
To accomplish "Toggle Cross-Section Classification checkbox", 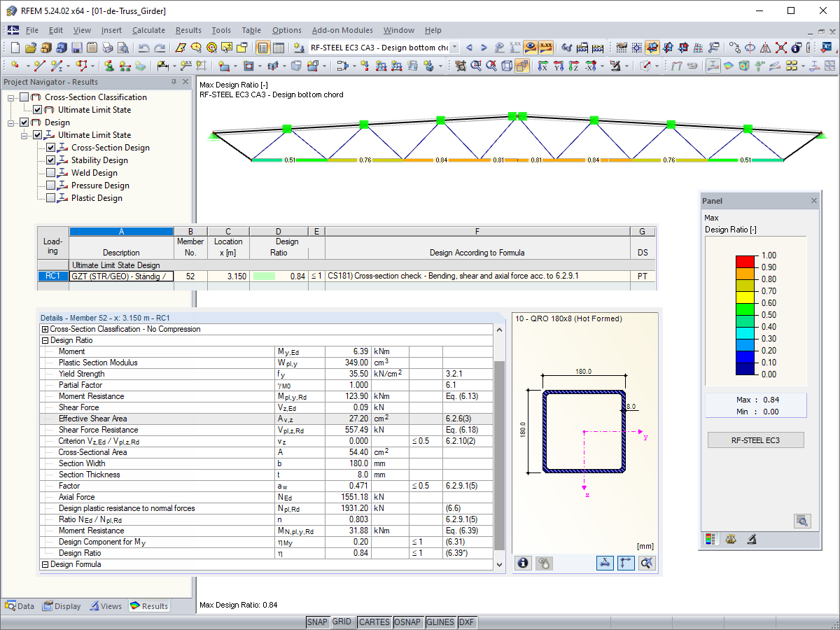I will point(24,97).
